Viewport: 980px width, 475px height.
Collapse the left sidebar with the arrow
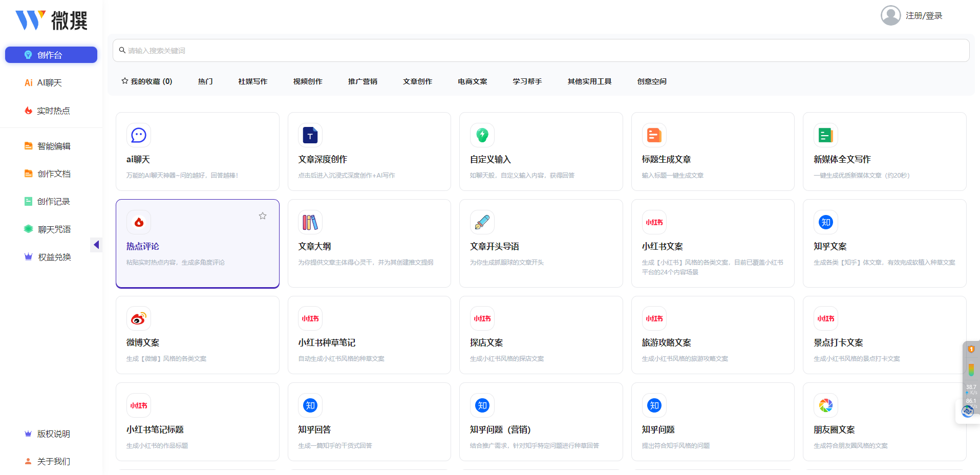pyautogui.click(x=96, y=245)
